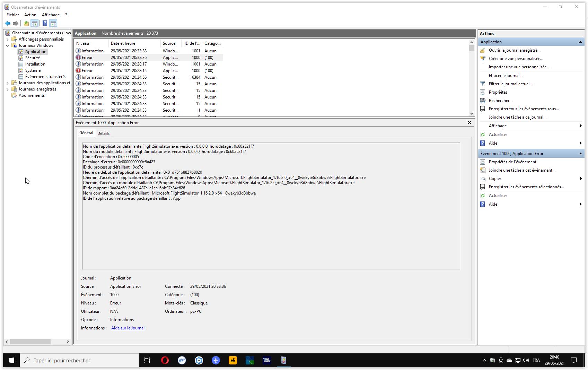Select Événements transférés in the tree
This screenshot has height=370, width=588.
click(x=45, y=77)
